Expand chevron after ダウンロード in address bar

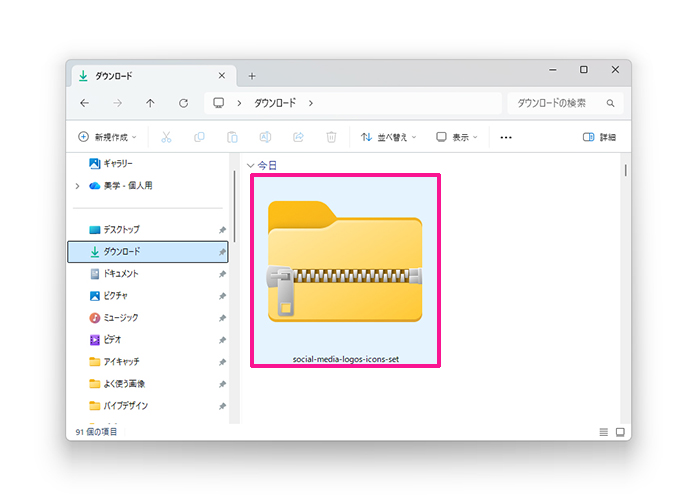coord(311,103)
